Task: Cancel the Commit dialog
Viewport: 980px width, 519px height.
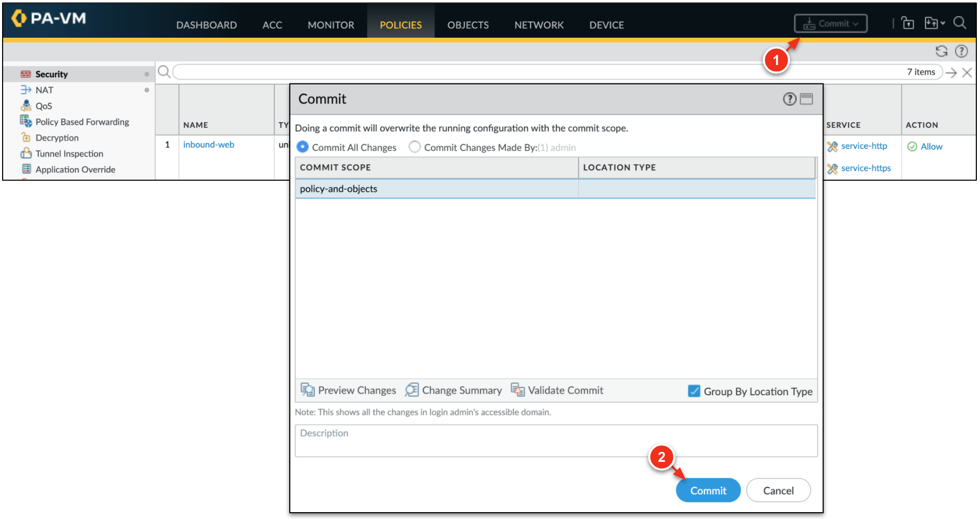Action: pyautogui.click(x=778, y=490)
